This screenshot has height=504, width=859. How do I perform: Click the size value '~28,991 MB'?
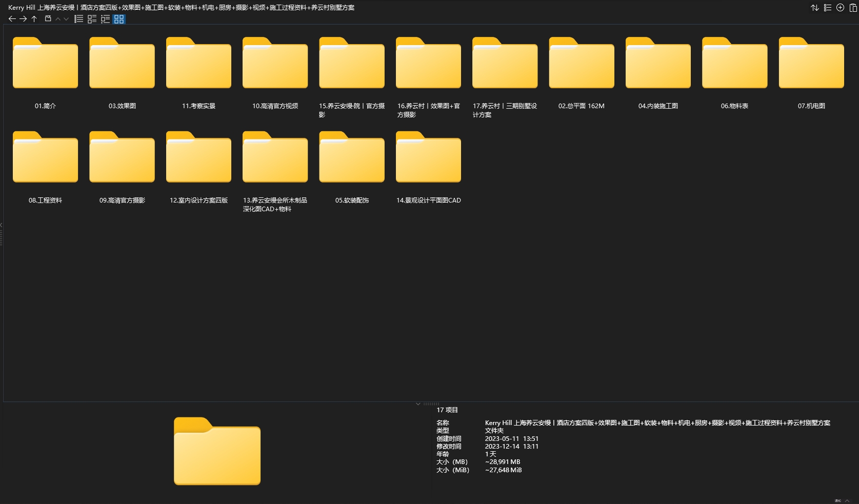click(x=503, y=462)
